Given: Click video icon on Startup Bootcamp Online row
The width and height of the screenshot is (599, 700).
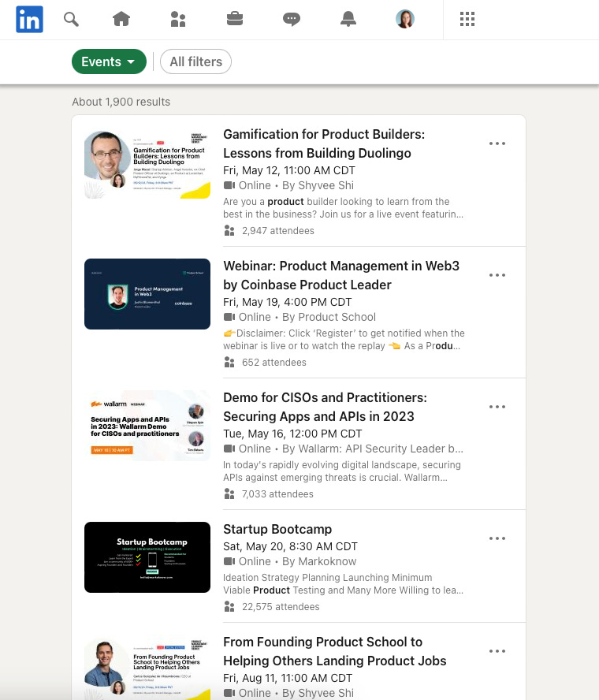Looking at the screenshot, I should click(x=229, y=561).
